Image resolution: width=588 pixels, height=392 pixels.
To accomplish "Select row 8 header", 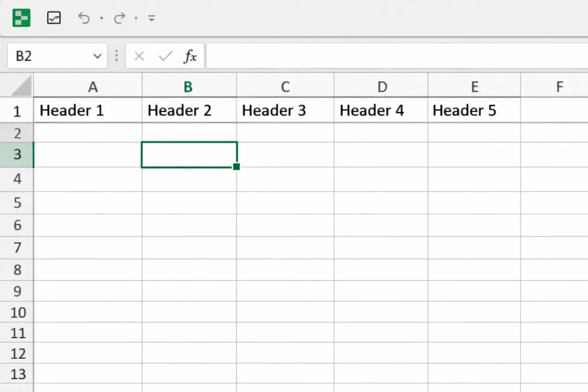I will pyautogui.click(x=17, y=269).
